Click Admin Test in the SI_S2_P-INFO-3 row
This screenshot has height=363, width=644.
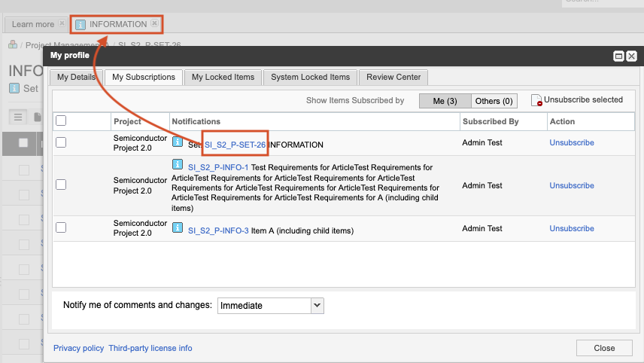coord(481,228)
